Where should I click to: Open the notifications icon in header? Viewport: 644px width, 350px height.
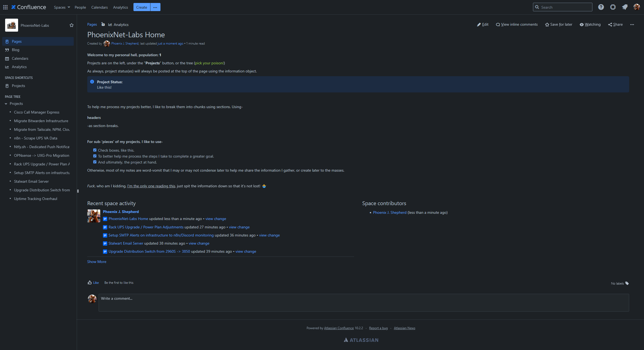point(625,7)
